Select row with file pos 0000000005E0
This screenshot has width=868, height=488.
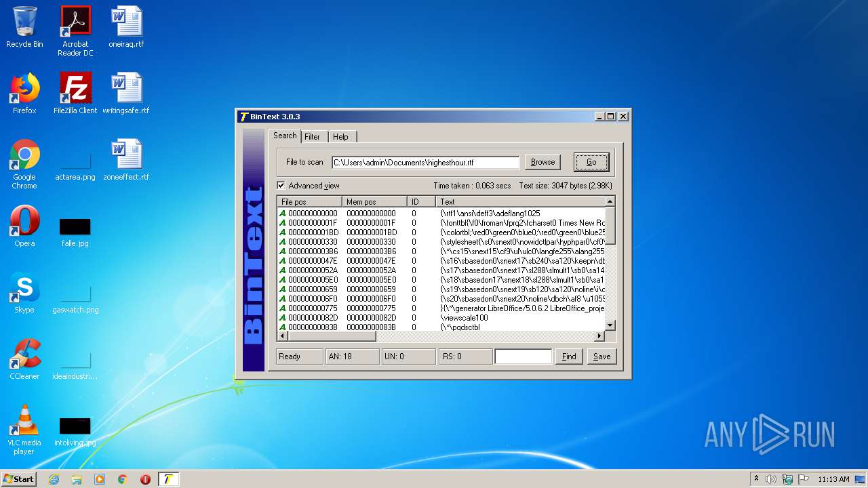click(441, 280)
